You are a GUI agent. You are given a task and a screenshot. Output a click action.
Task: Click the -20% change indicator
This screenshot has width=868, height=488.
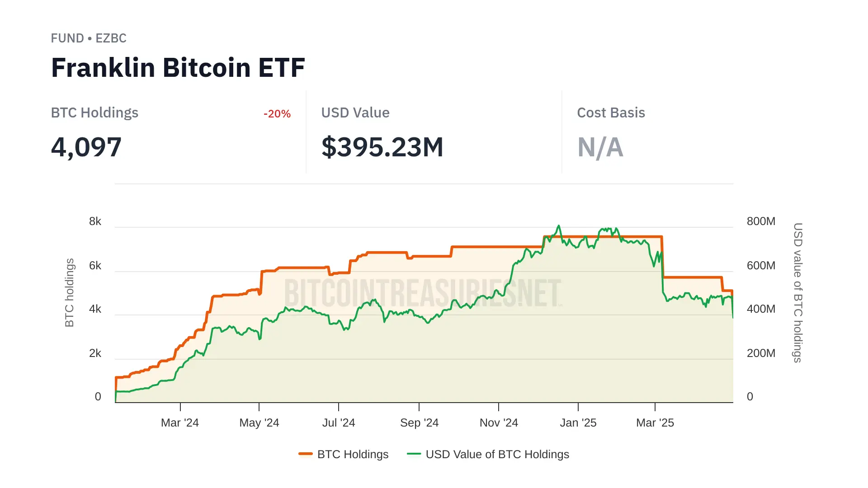coord(277,114)
